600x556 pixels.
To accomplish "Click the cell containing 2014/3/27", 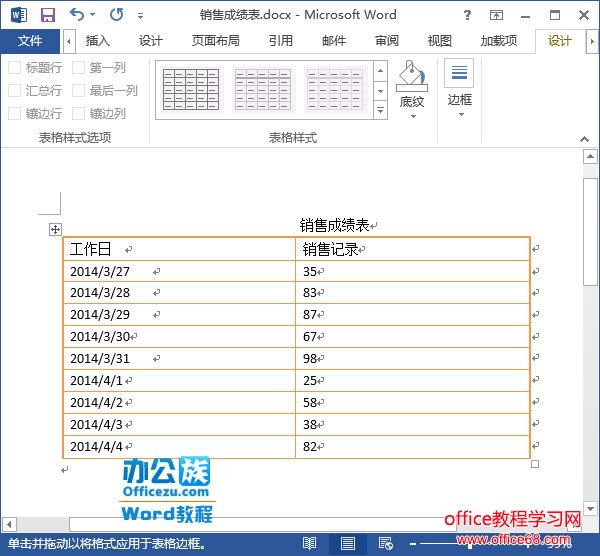I will (x=179, y=271).
